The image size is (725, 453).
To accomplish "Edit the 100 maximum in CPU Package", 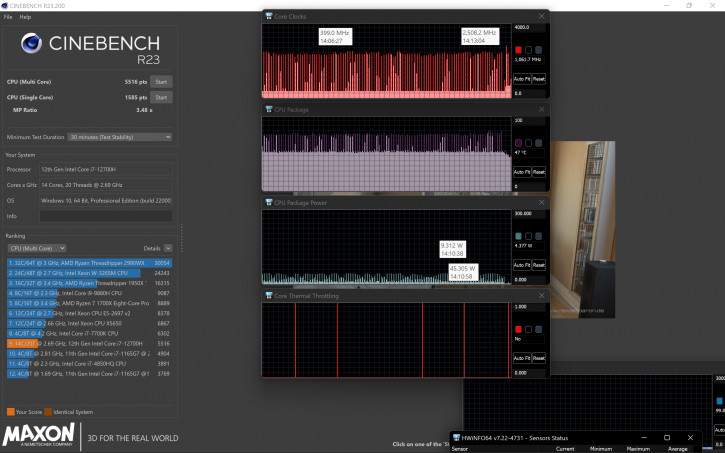I will coord(529,121).
